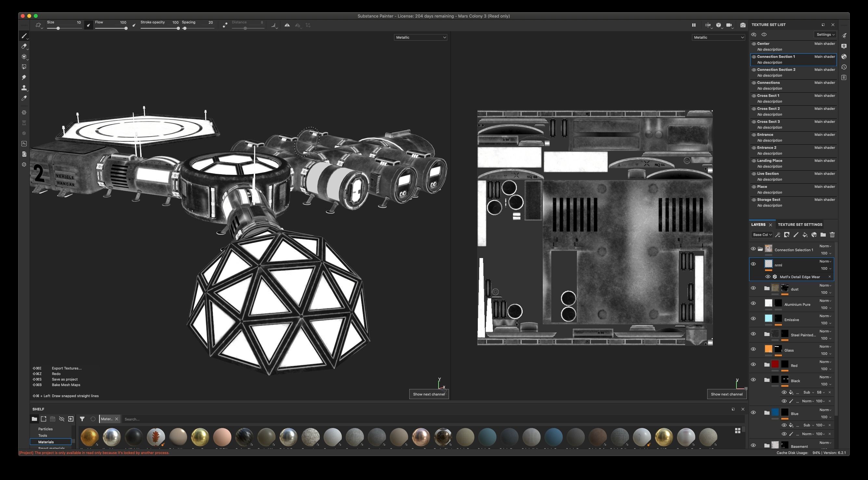The image size is (868, 480).
Task: Click Show next channel in 2D view
Action: 726,394
